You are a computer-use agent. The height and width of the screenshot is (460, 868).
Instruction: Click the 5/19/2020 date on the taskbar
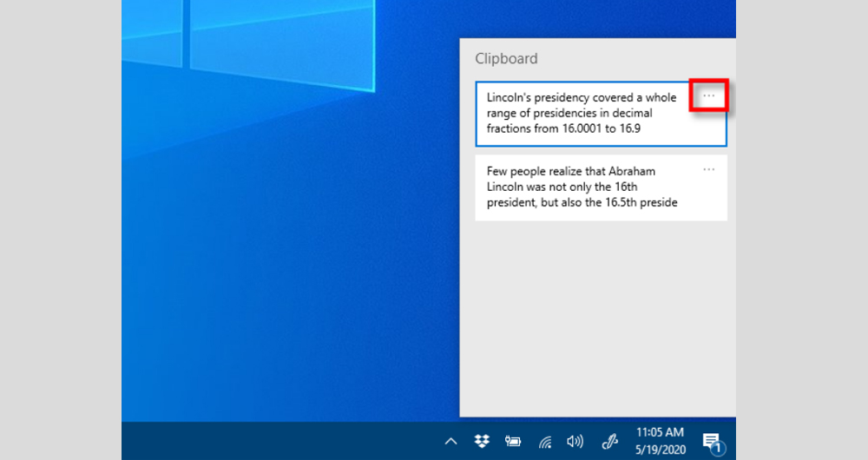660,449
